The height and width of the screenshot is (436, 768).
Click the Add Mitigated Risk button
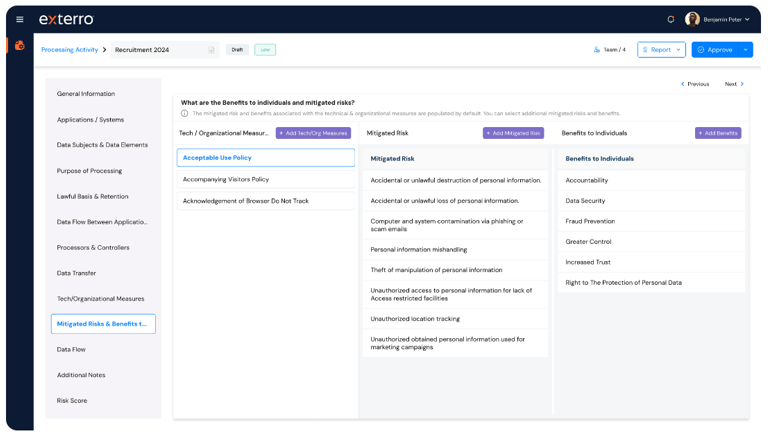click(513, 133)
